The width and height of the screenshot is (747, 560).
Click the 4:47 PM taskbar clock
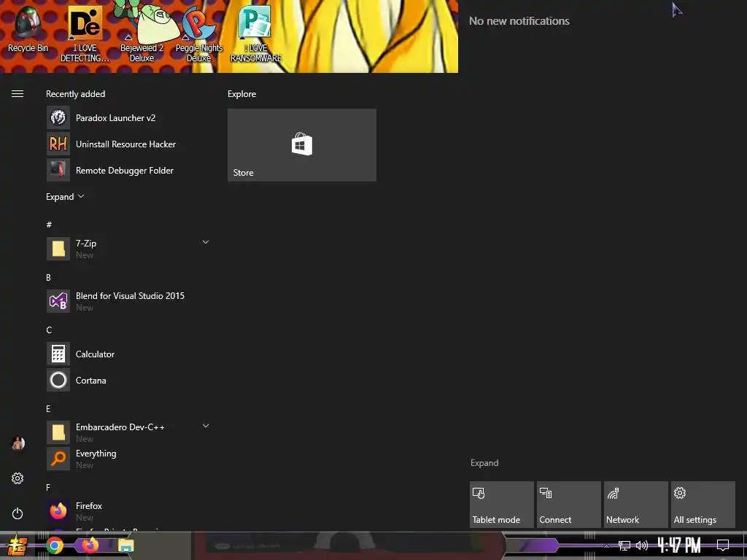click(679, 545)
